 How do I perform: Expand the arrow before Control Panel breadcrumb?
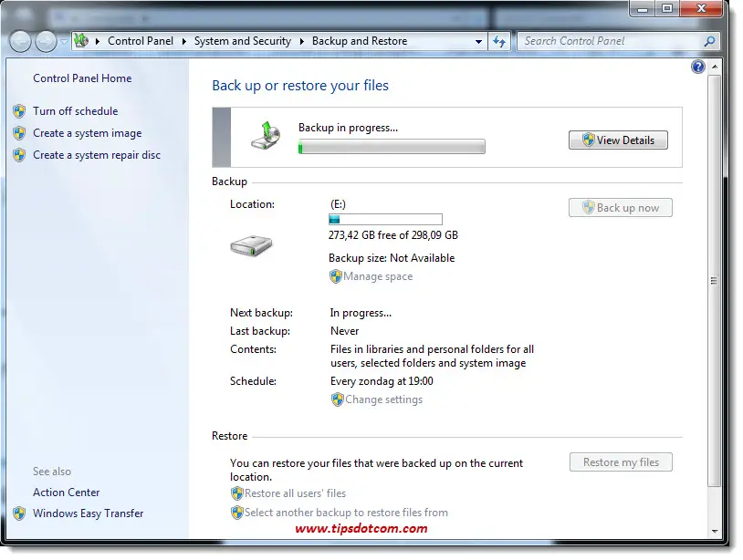point(97,41)
